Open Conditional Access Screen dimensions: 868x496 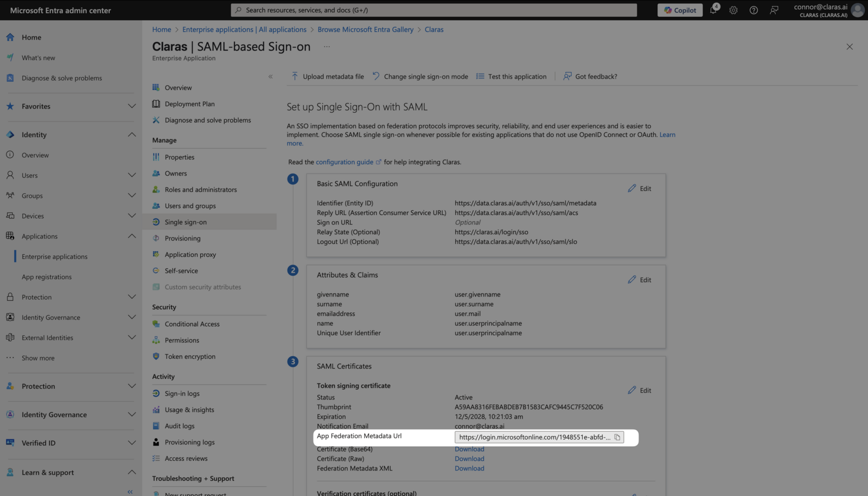pos(192,324)
